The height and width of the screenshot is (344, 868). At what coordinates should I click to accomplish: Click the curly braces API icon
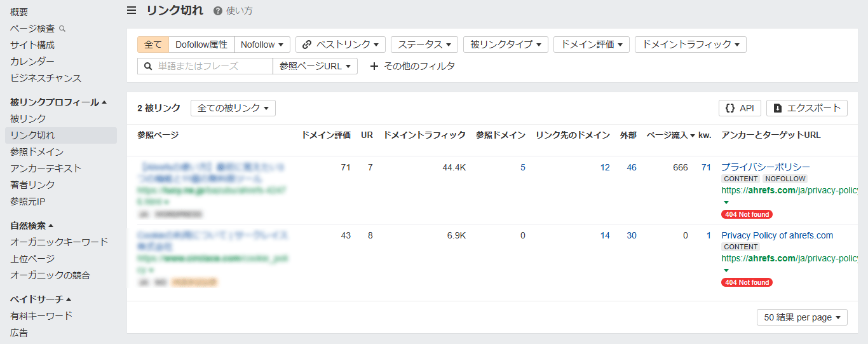pyautogui.click(x=730, y=108)
